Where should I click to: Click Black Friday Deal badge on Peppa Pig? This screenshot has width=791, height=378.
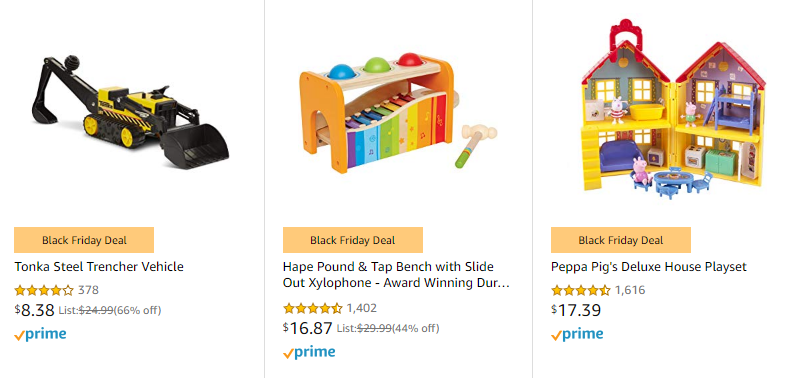pyautogui.click(x=620, y=240)
